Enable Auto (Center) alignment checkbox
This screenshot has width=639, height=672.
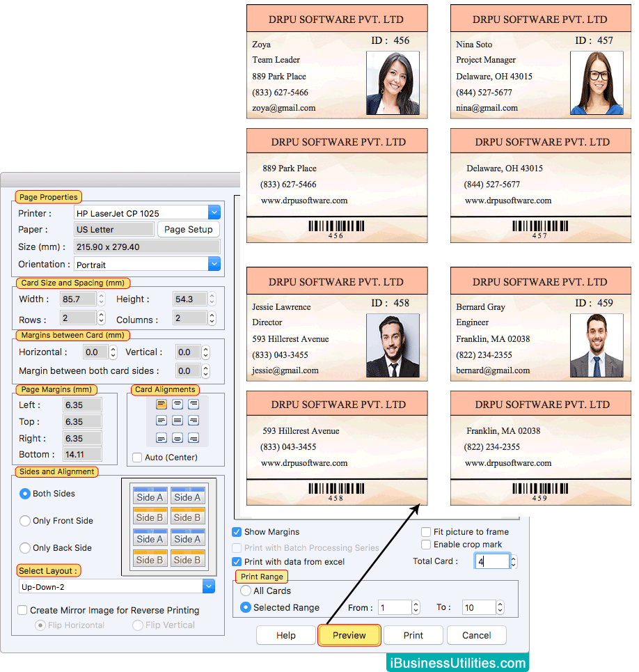tap(138, 458)
